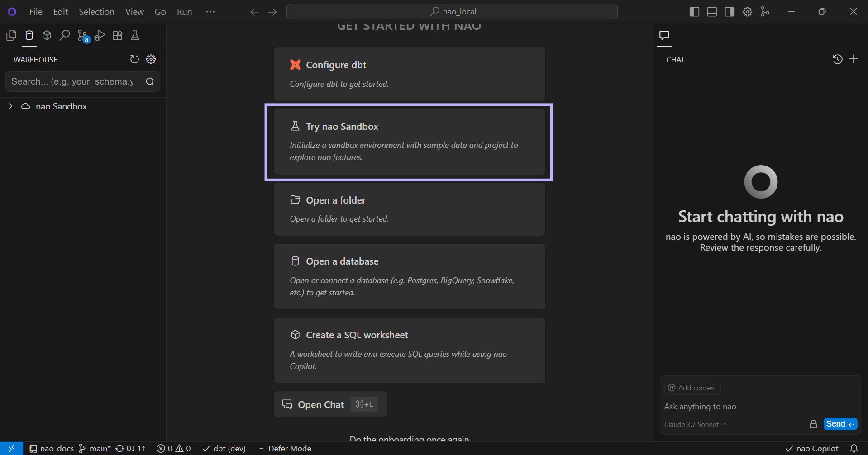Screen dimensions: 868x455
Task: Open settings gear in title bar
Action: (x=747, y=12)
